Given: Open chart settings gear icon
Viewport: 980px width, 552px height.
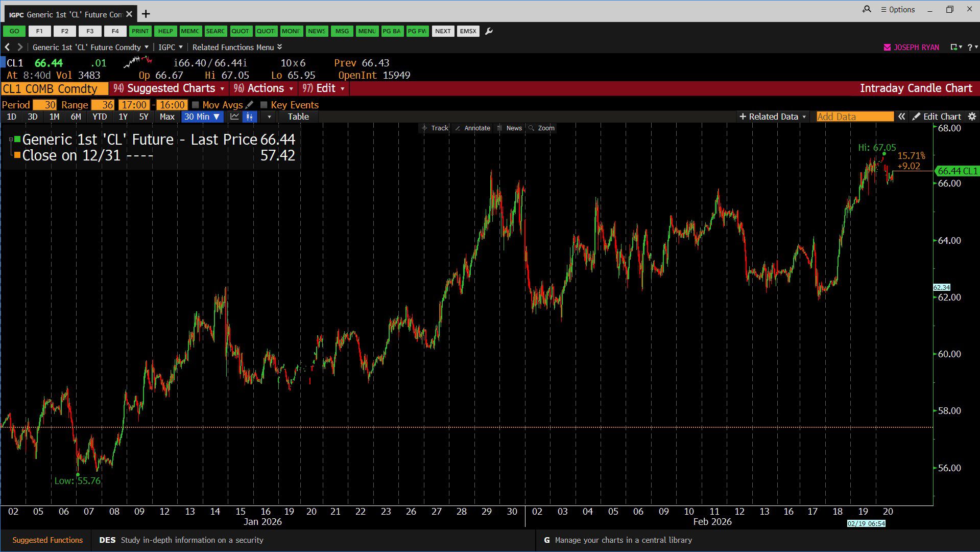Looking at the screenshot, I should click(972, 117).
